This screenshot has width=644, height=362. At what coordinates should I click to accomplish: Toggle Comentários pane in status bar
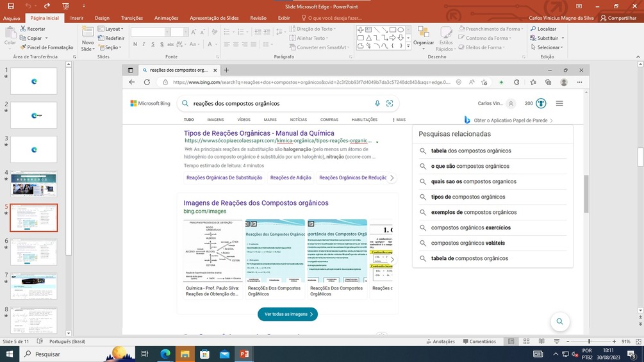(479, 341)
